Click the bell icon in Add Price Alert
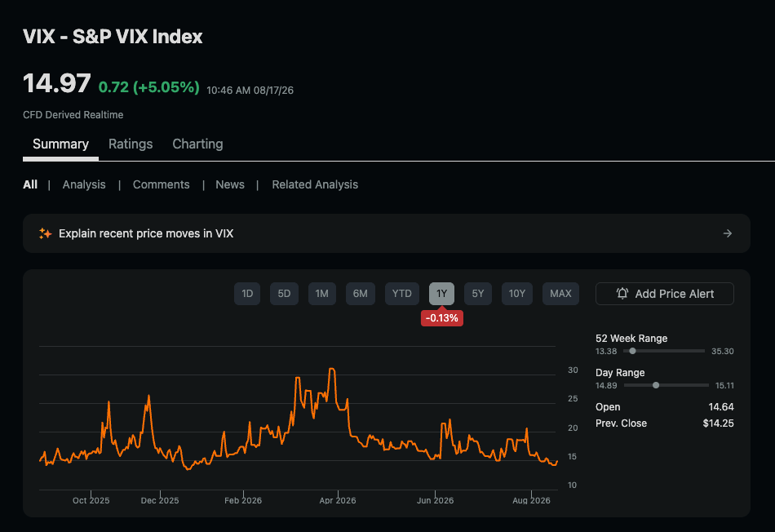The height and width of the screenshot is (532, 775). 622,294
